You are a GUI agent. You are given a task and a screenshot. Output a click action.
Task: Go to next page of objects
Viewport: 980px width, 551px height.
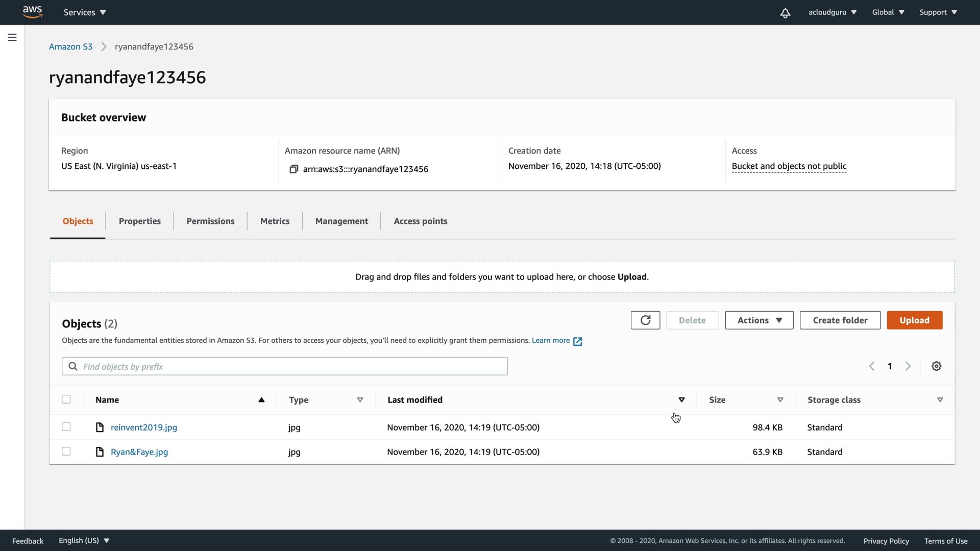[x=908, y=366]
